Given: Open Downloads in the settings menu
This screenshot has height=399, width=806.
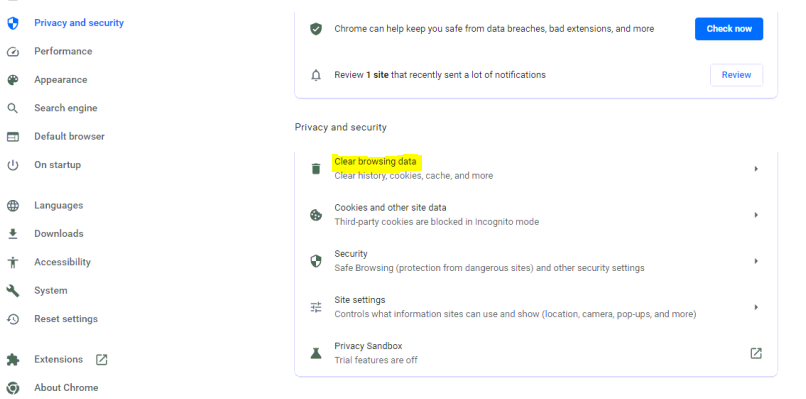Looking at the screenshot, I should click(x=59, y=233).
